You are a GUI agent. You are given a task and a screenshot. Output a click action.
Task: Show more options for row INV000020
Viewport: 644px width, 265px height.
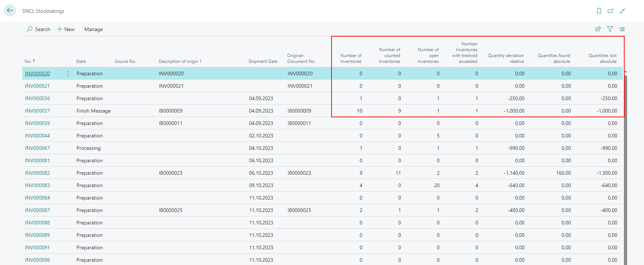68,73
